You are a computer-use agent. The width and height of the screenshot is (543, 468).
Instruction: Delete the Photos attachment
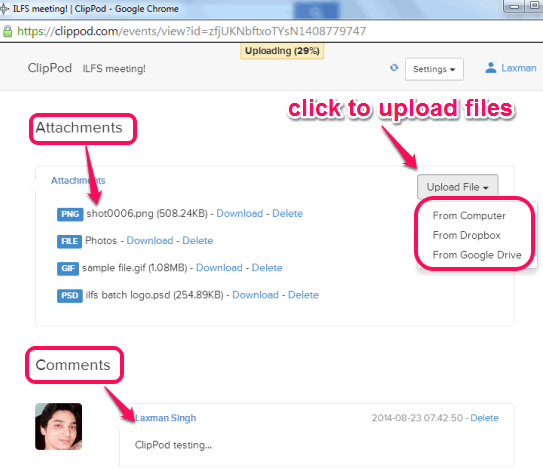[198, 240]
